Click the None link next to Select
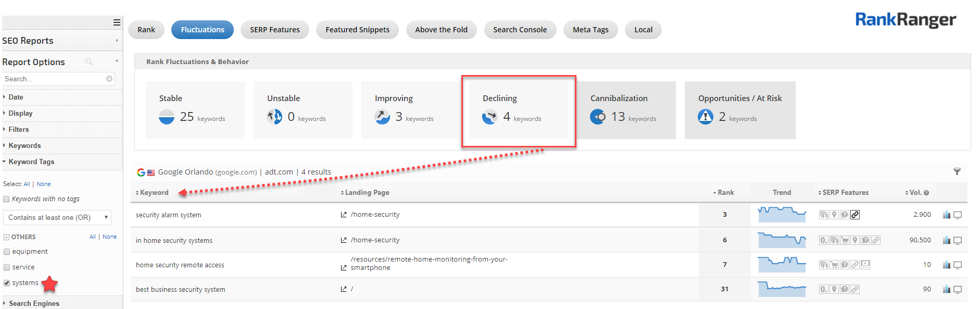 [x=44, y=184]
